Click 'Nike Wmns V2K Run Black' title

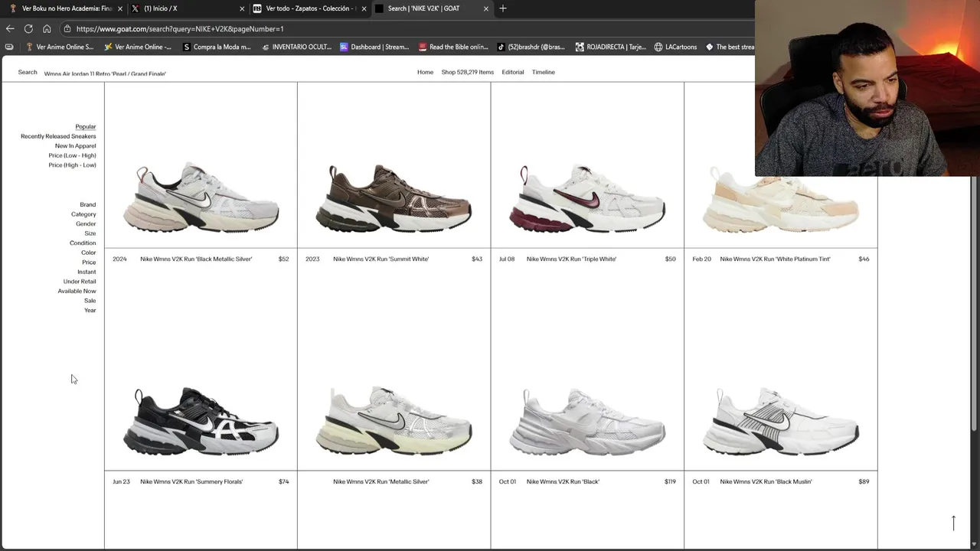(563, 481)
